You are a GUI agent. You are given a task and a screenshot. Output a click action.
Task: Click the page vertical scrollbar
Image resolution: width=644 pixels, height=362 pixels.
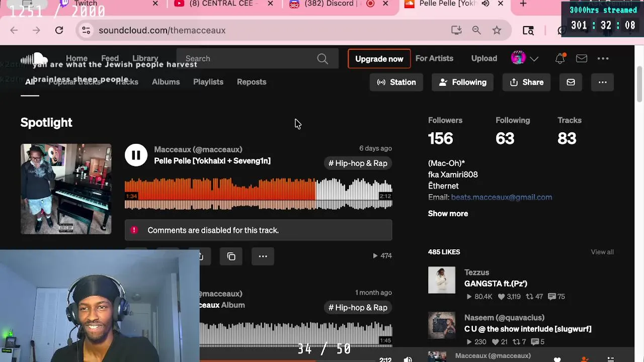click(639, 84)
